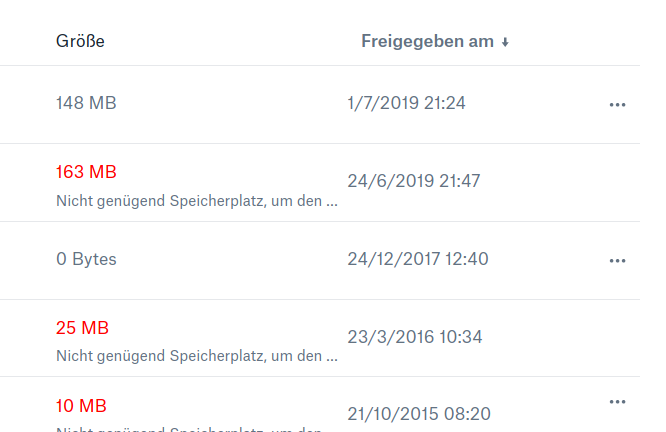
Task: Sort the list by the Größe column
Action: (80, 41)
